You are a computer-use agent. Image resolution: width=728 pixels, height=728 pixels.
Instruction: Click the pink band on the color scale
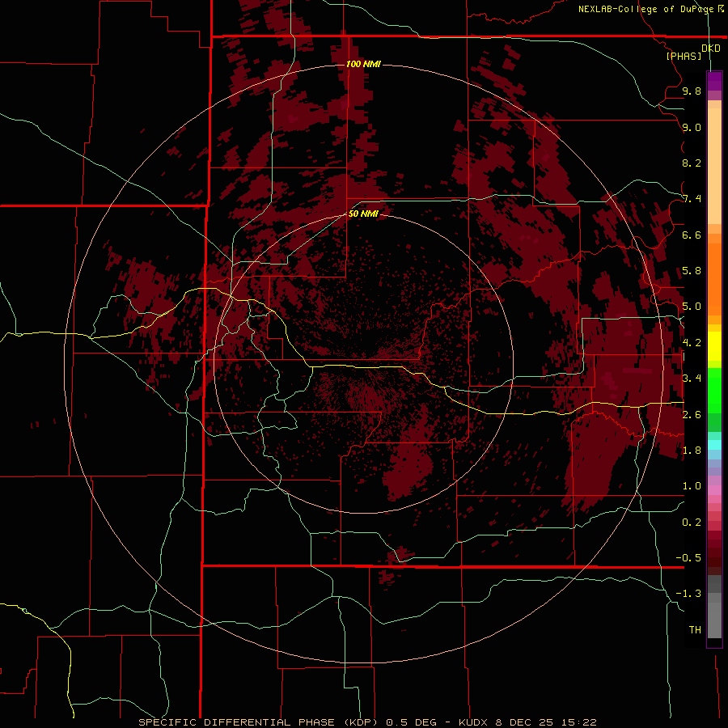714,489
